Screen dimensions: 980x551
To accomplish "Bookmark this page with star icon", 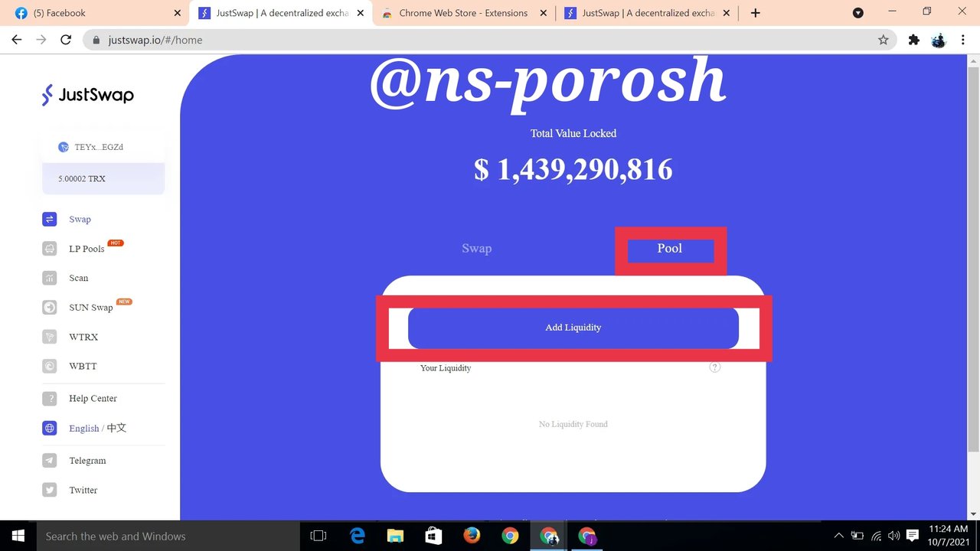I will (x=883, y=40).
